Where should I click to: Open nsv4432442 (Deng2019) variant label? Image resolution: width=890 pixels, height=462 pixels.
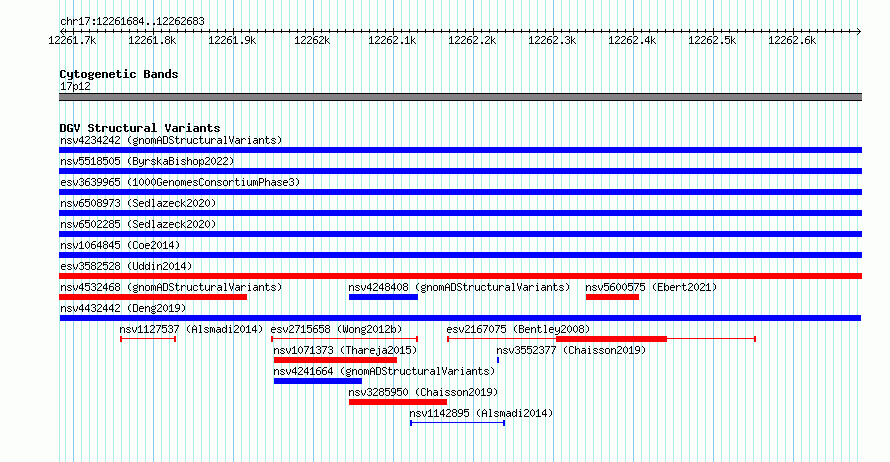[123, 308]
